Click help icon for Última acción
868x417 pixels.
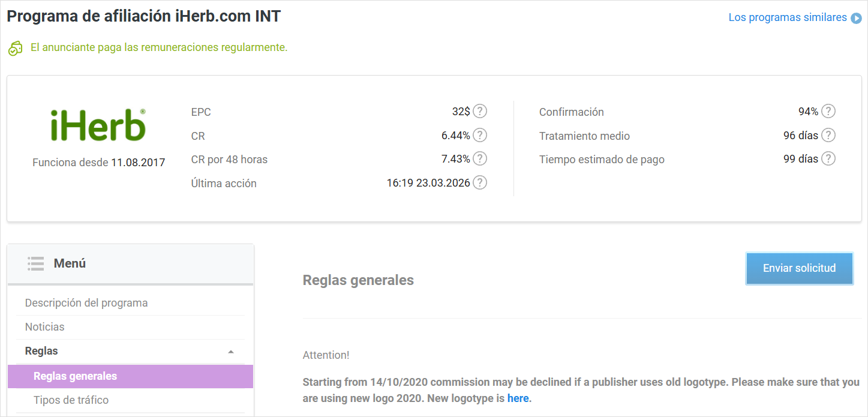pyautogui.click(x=479, y=183)
